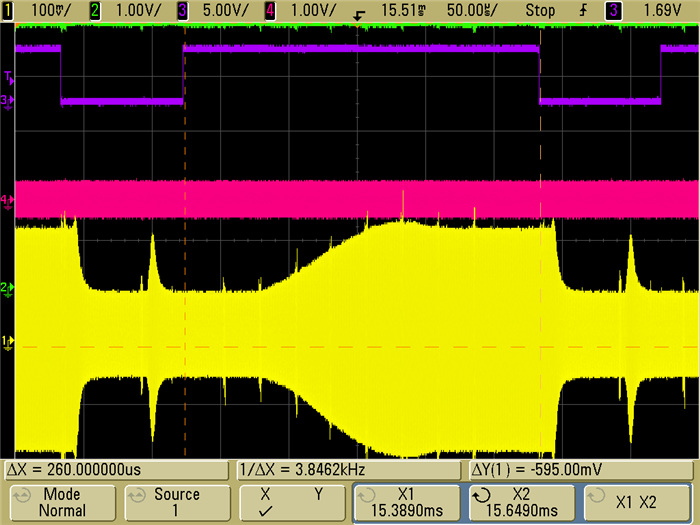700x525 pixels.
Task: Click the 15.51ms delay value
Action: [404, 10]
